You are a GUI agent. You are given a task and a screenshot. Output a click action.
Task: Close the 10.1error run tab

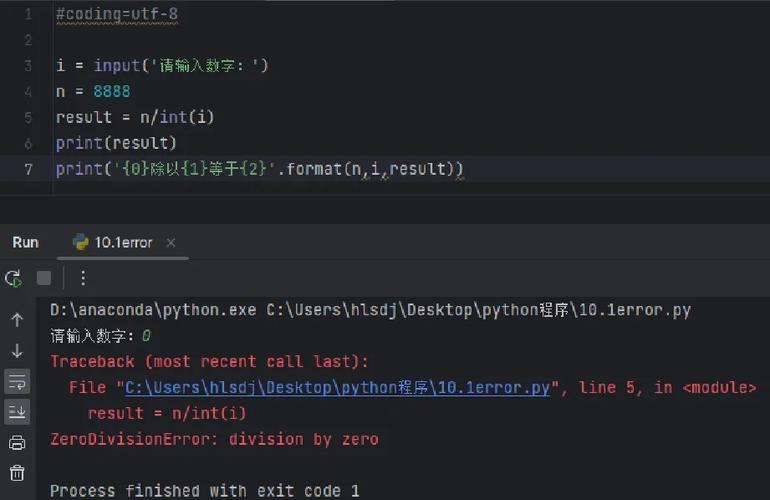[170, 243]
